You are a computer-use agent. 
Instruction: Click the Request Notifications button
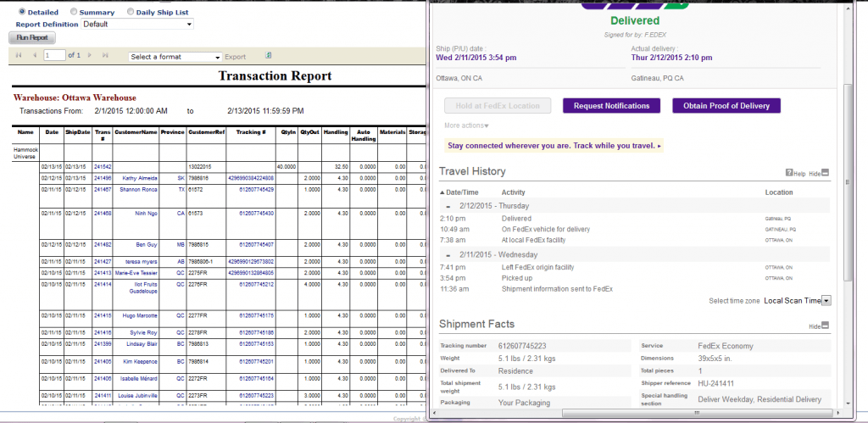611,106
